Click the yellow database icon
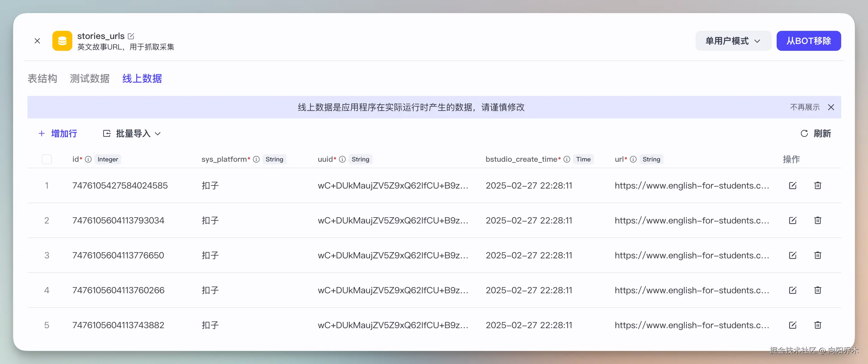 pos(62,41)
